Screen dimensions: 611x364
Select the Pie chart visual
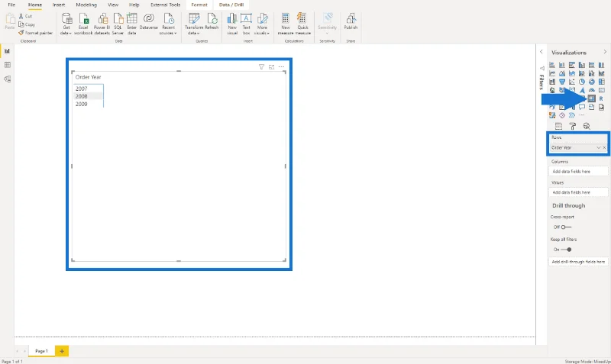(x=582, y=82)
